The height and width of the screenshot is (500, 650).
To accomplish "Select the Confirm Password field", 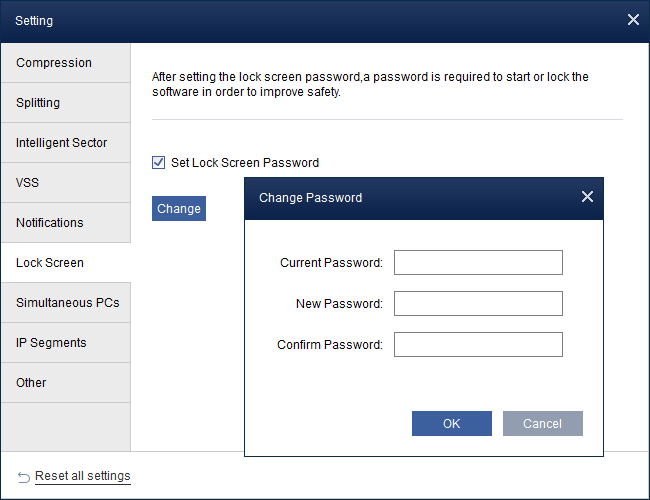I will tap(478, 345).
